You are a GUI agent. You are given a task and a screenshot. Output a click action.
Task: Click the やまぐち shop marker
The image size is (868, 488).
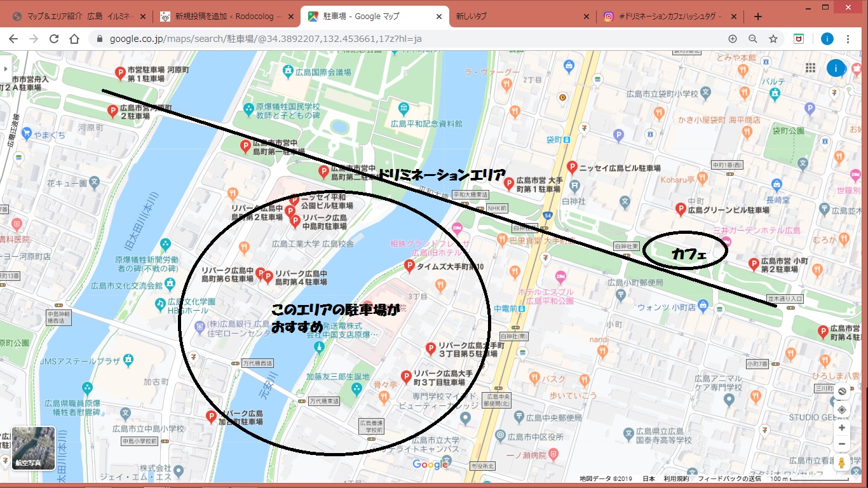tap(26, 133)
